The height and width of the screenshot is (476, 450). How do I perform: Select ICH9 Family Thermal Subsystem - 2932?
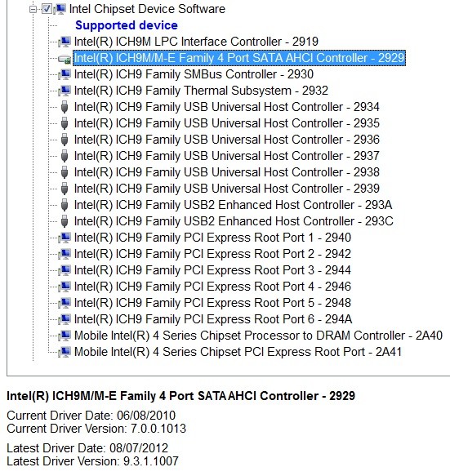(x=201, y=91)
